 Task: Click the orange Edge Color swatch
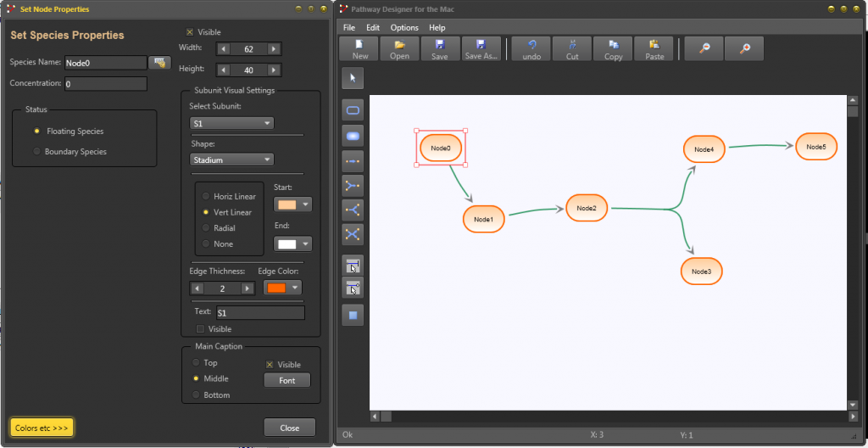tap(277, 288)
